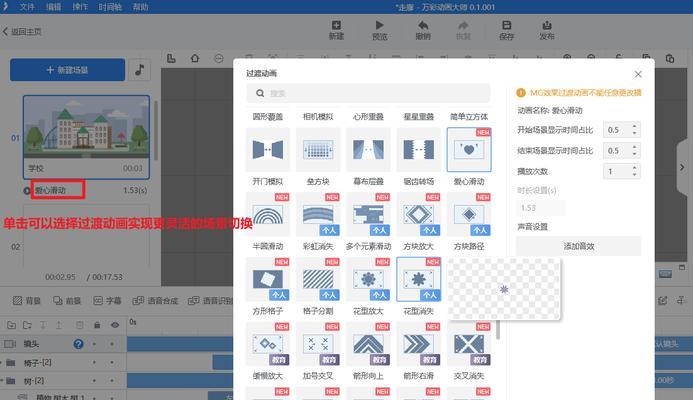The width and height of the screenshot is (693, 400).
Task: Click the transition list scrollbar
Action: point(498,330)
